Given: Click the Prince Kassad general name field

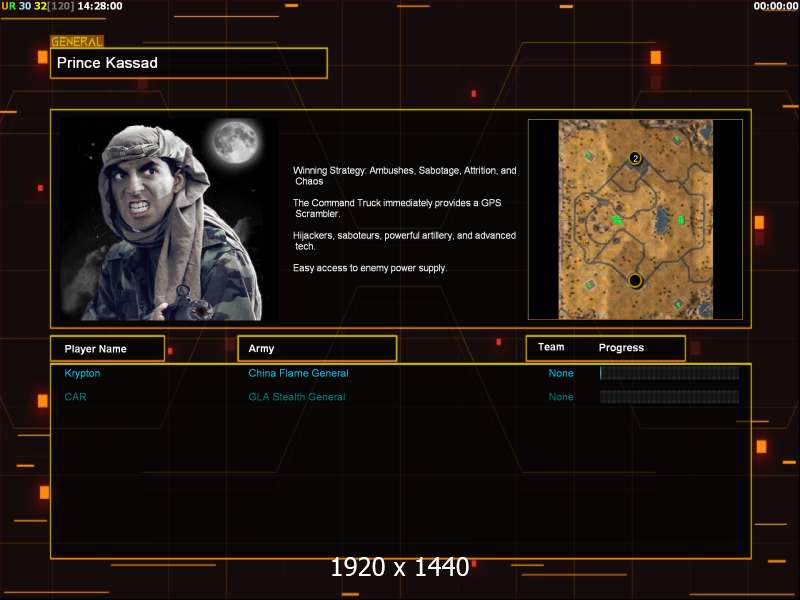Looking at the screenshot, I should point(189,63).
